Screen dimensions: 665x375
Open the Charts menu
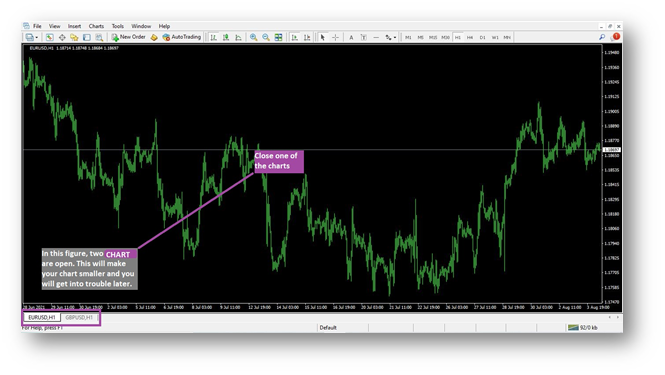(96, 26)
